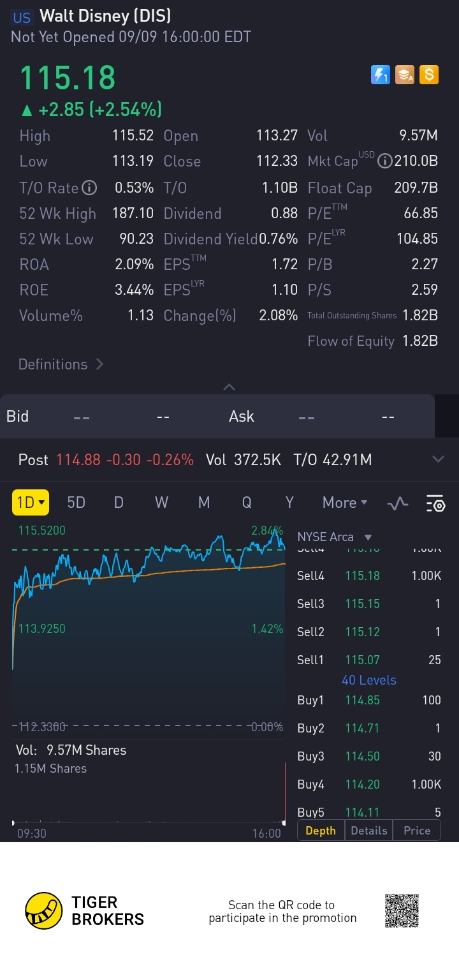The image size is (459, 980).
Task: Select the 5D chart period
Action: [76, 503]
